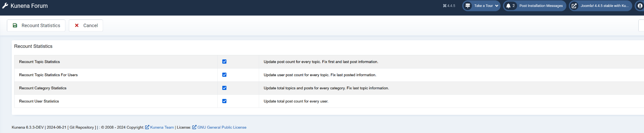Click the Joomla 4.4.5 version icon
Viewport: 644px width, 133px height.
(x=445, y=6)
